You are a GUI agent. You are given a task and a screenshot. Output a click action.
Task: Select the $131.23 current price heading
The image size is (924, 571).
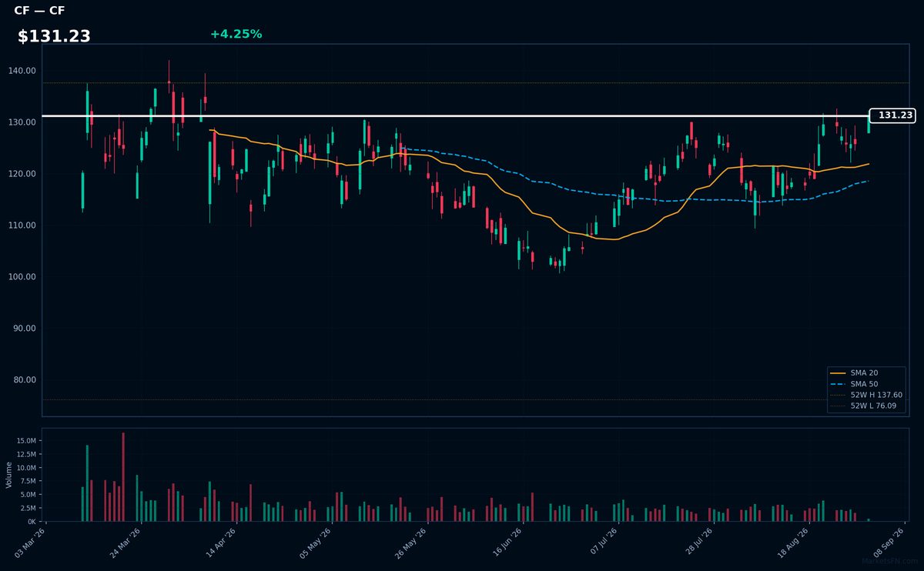coord(54,36)
